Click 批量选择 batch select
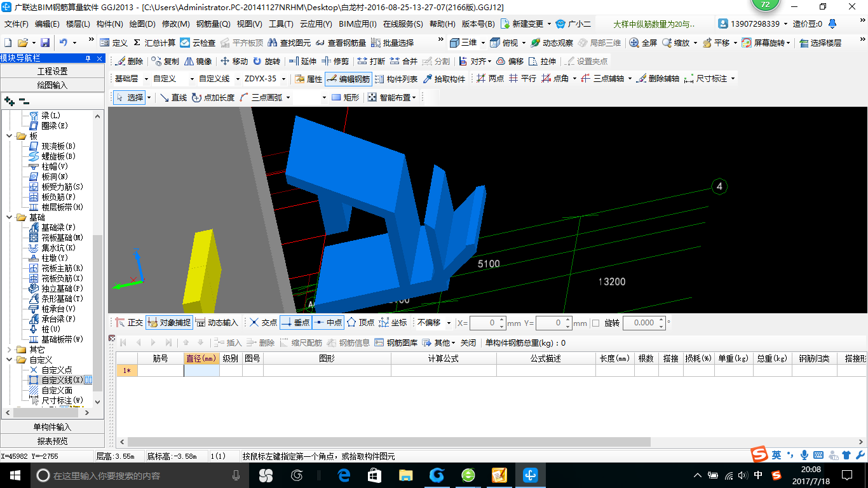The height and width of the screenshot is (488, 868). pyautogui.click(x=393, y=43)
